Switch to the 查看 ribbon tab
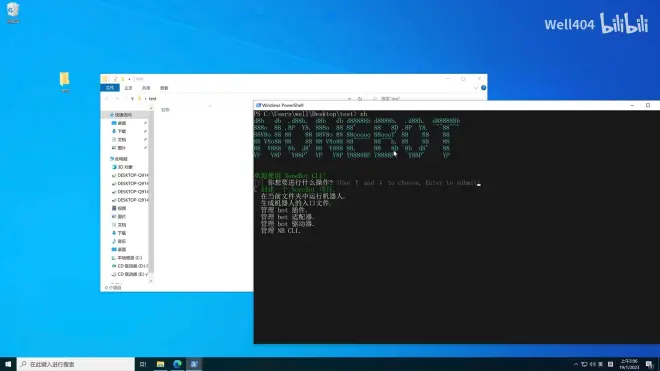Image resolution: width=660 pixels, height=371 pixels. pos(164,88)
